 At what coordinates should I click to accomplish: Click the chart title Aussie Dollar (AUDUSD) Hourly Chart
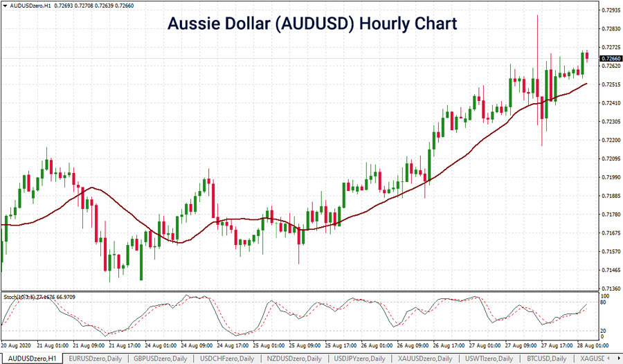pos(311,24)
